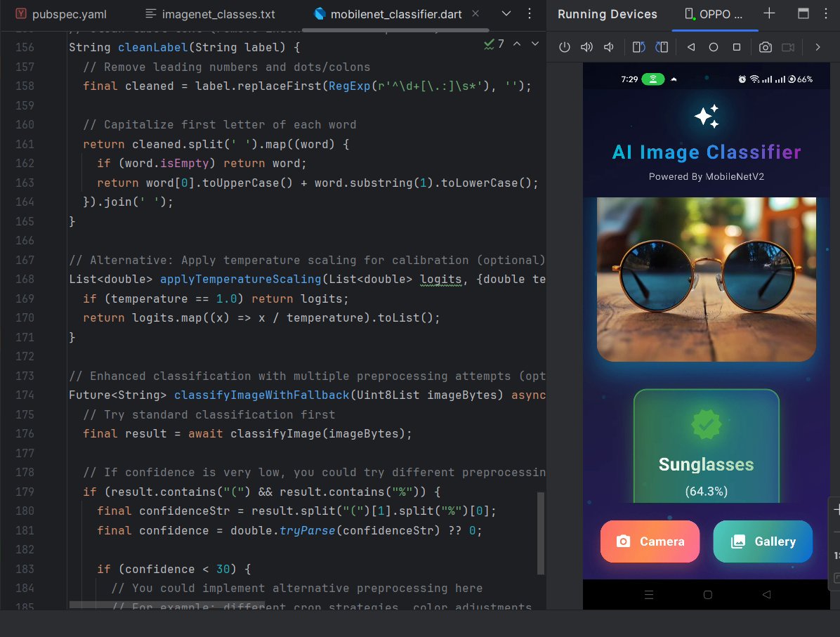Rotate device right icon
The height and width of the screenshot is (637, 840).
(662, 47)
